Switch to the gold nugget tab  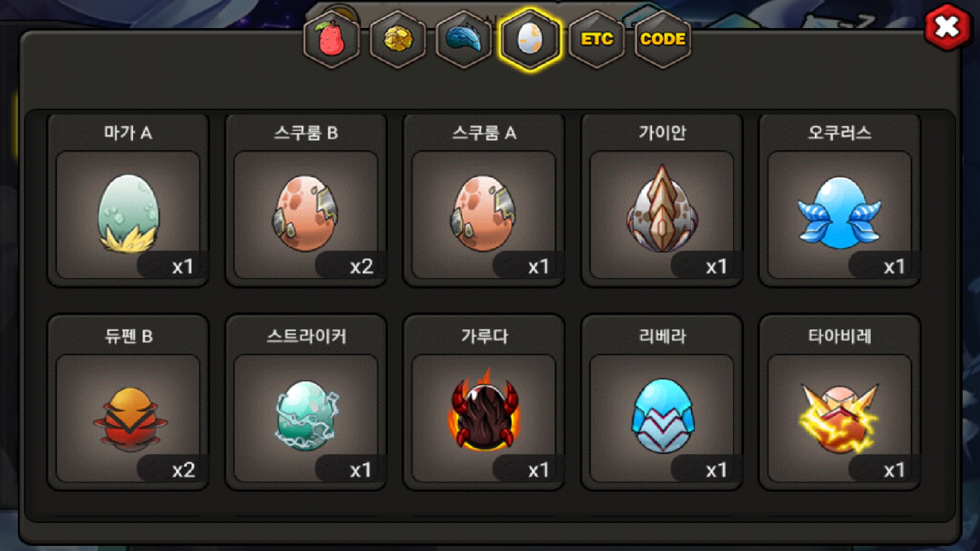tap(398, 40)
